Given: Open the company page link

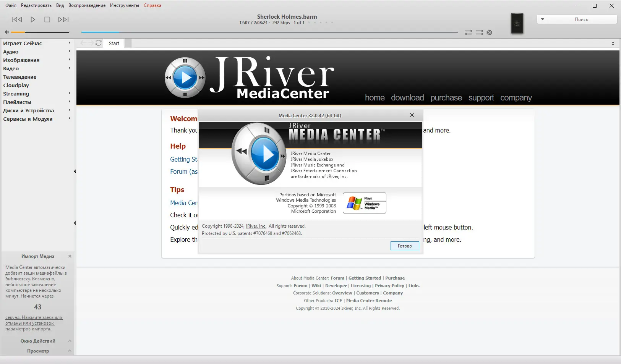Looking at the screenshot, I should click(x=516, y=98).
